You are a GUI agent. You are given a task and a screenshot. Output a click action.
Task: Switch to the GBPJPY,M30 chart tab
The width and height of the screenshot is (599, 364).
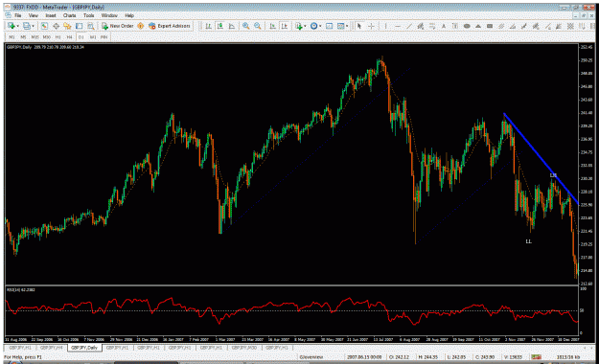click(x=244, y=348)
